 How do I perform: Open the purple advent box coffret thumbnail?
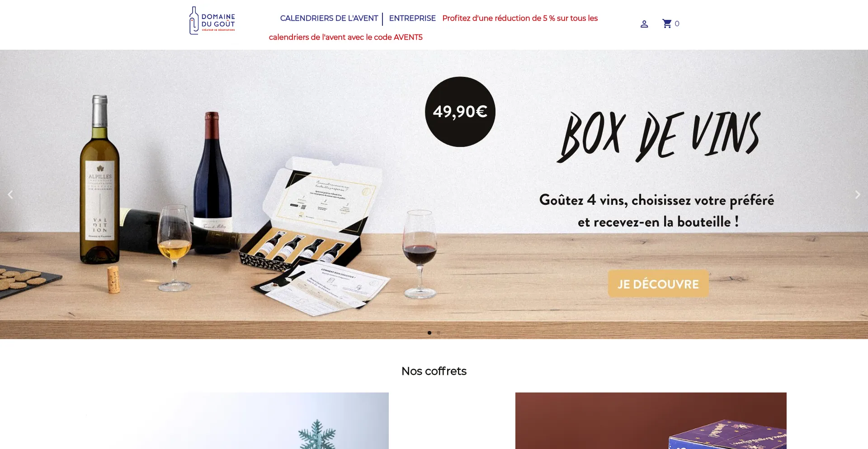point(651,421)
